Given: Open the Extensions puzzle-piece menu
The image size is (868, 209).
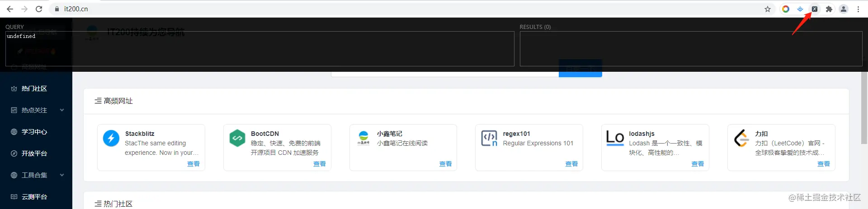Looking at the screenshot, I should point(829,9).
